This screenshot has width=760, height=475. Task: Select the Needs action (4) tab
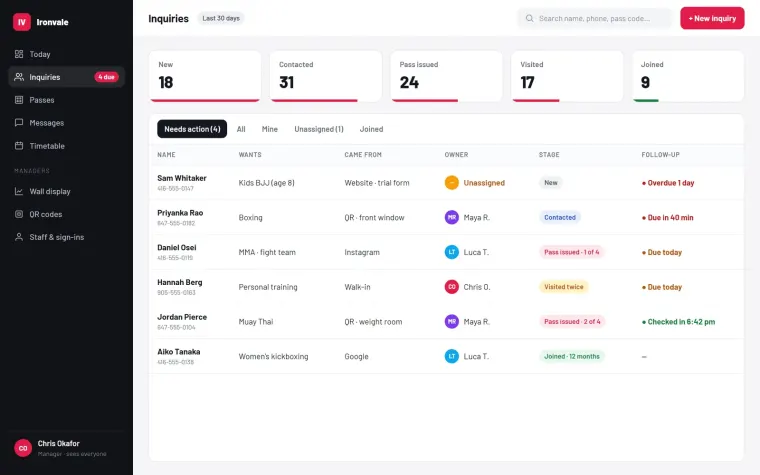(192, 129)
